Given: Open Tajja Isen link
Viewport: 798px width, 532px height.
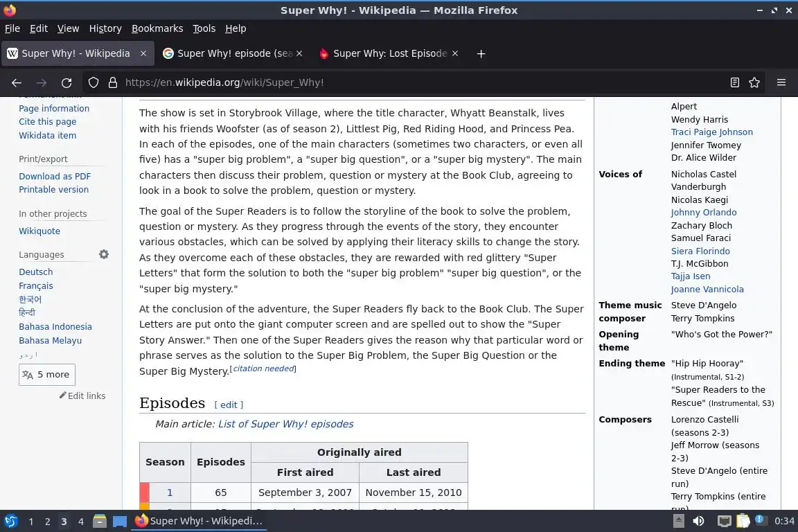Looking at the screenshot, I should coord(690,276).
